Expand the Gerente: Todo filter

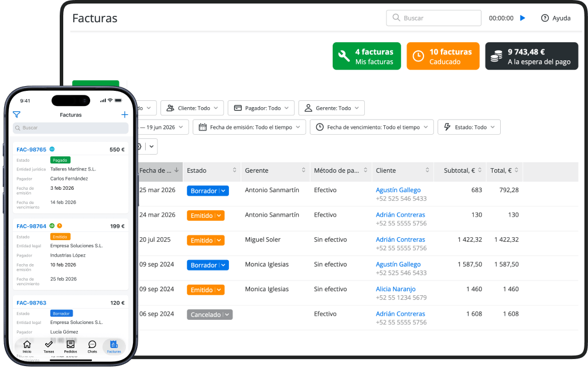click(x=331, y=108)
